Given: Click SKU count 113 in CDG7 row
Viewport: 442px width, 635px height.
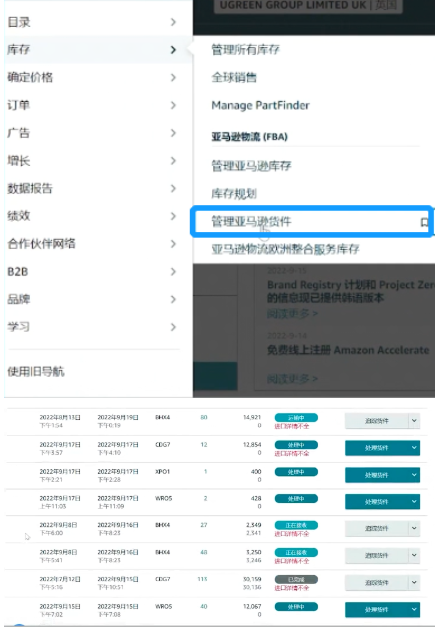Looking at the screenshot, I should (x=203, y=580).
